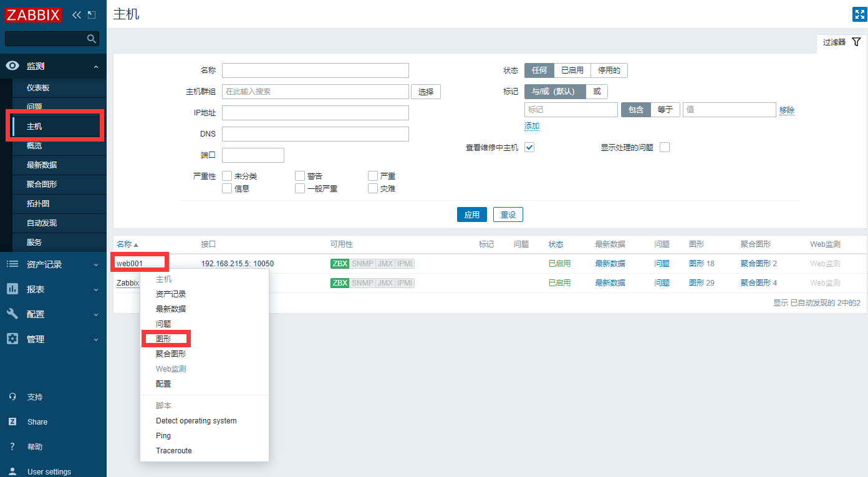This screenshot has width=868, height=477.
Task: Check the 警告 severity checkbox
Action: coord(300,176)
